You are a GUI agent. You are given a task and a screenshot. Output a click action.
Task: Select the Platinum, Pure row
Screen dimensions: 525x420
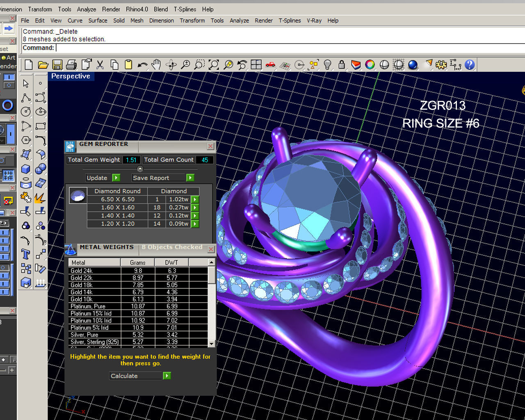tap(138, 306)
